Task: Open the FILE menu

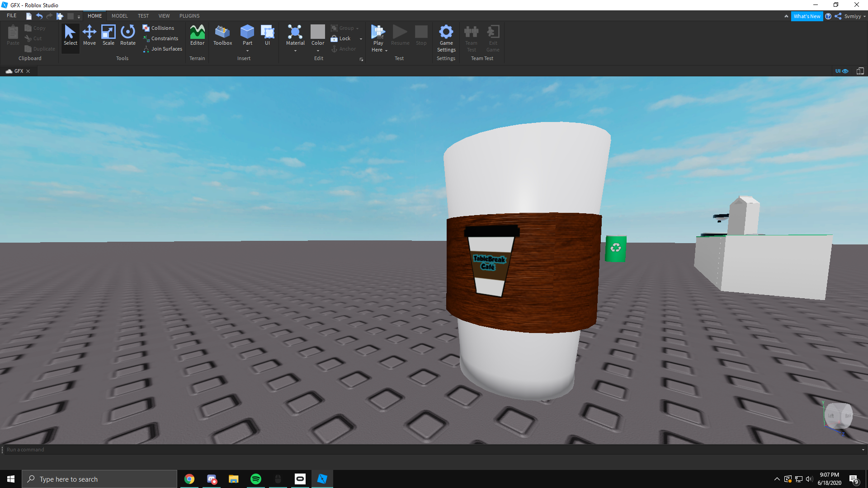Action: (x=12, y=16)
